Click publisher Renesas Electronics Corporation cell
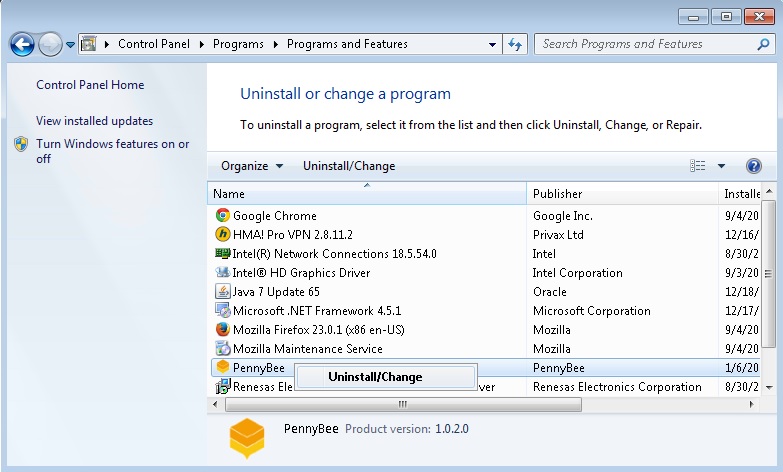The image size is (783, 472). pos(617,387)
